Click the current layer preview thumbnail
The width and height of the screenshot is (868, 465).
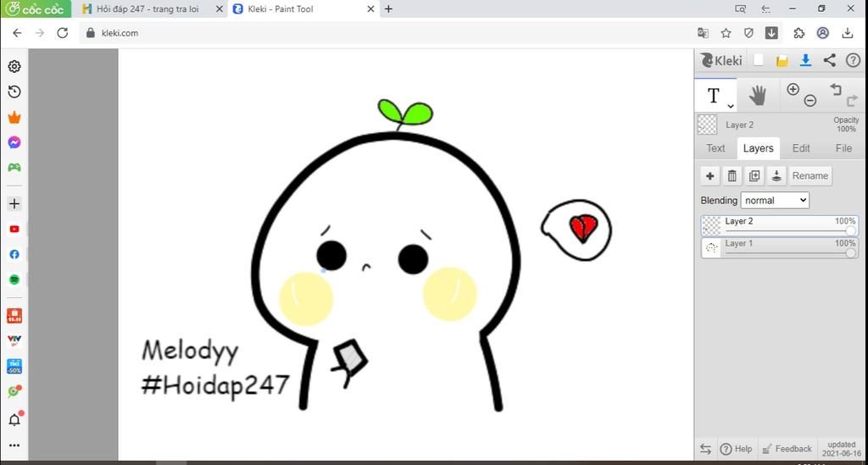click(708, 125)
